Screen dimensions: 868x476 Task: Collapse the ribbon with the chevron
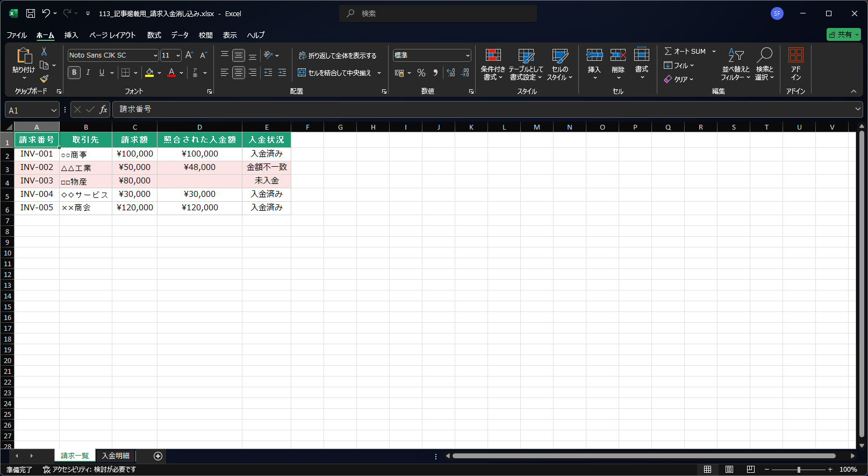[x=853, y=91]
